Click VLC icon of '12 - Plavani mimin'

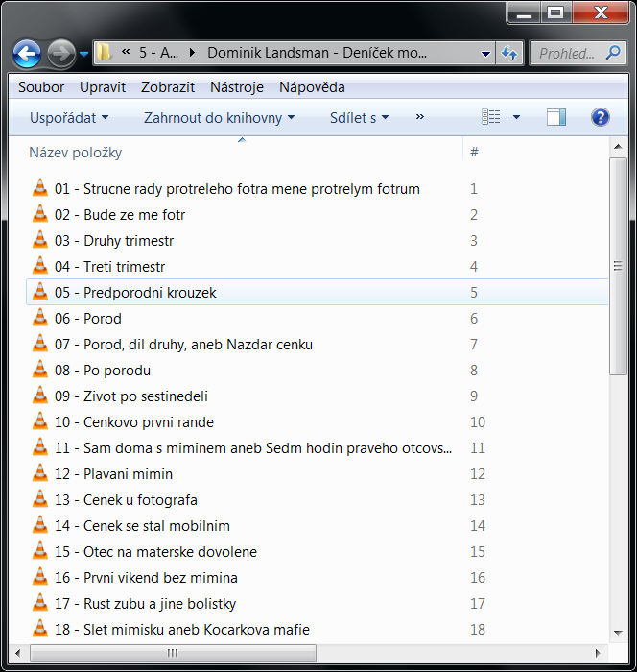(x=40, y=473)
